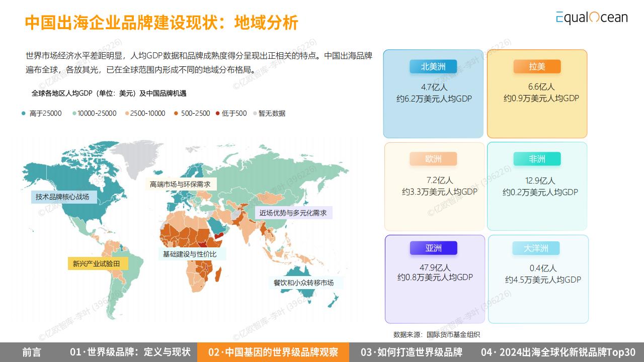Viewport: 644px width, 362px height.
Task: Click the 约4.5万美元人均GDP text
Action: [543, 280]
